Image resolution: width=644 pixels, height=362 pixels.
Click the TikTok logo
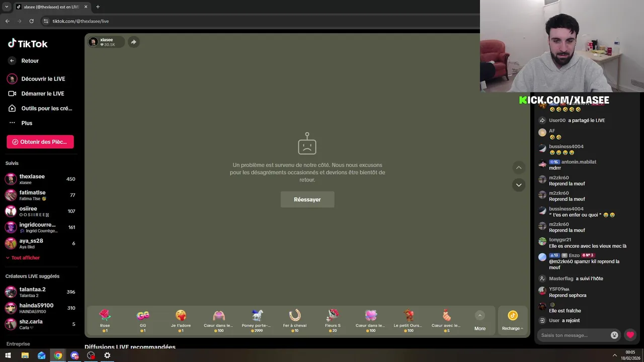click(x=28, y=44)
